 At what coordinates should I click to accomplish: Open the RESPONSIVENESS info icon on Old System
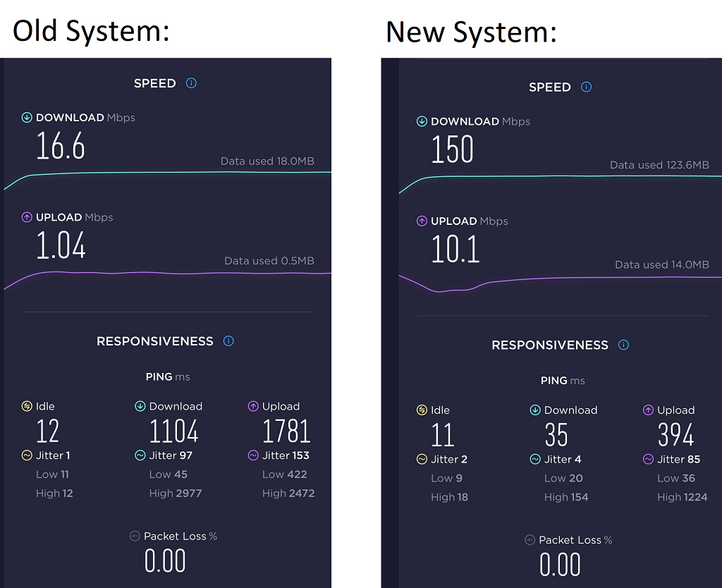(x=228, y=341)
